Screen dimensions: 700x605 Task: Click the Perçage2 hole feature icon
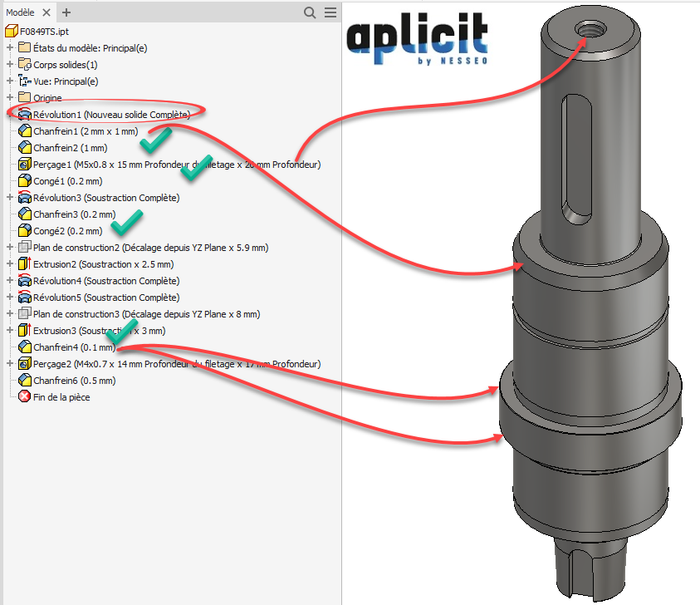point(25,363)
